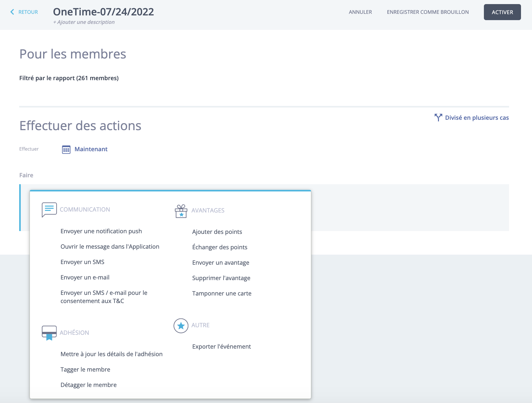This screenshot has height=403, width=532.
Task: Click the Pour les membres heading
Action: pos(73,54)
